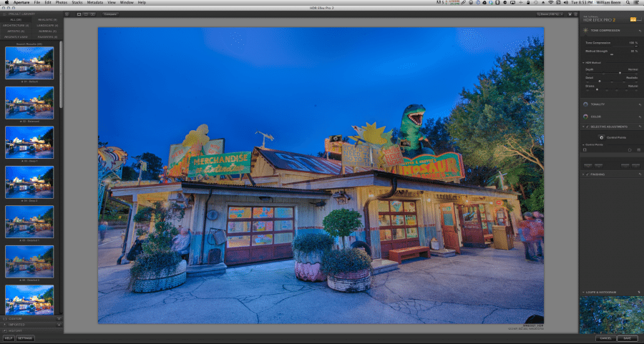Reset the Selective Adjustments section

pyautogui.click(x=640, y=127)
